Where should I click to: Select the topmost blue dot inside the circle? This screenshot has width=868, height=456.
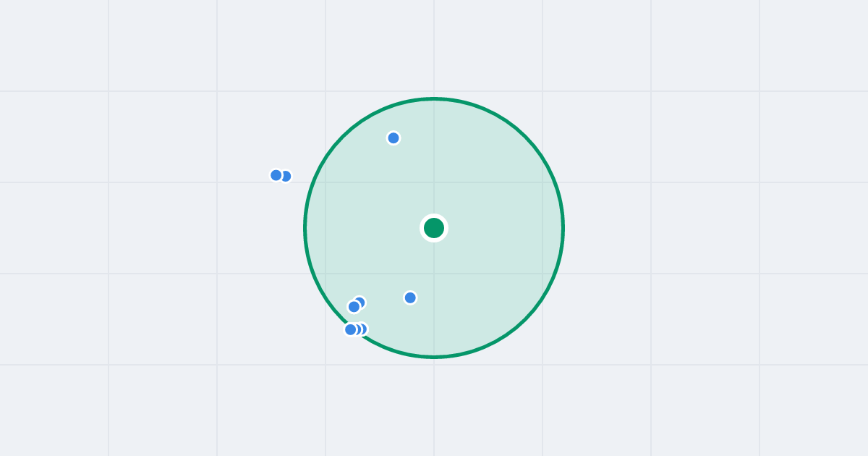393,138
